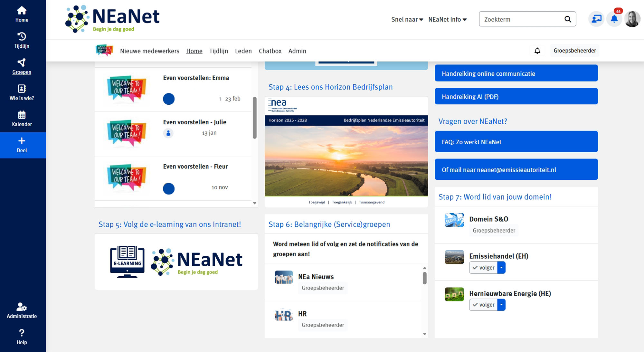Click the Stap 4: Lees ons Horizon Bedrijfsplan heading
The height and width of the screenshot is (352, 644).
pos(331,87)
